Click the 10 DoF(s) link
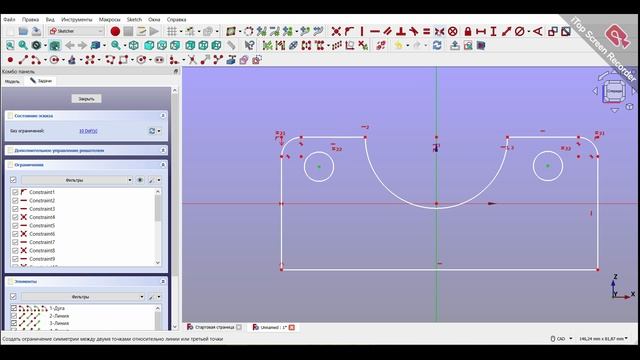 point(88,131)
